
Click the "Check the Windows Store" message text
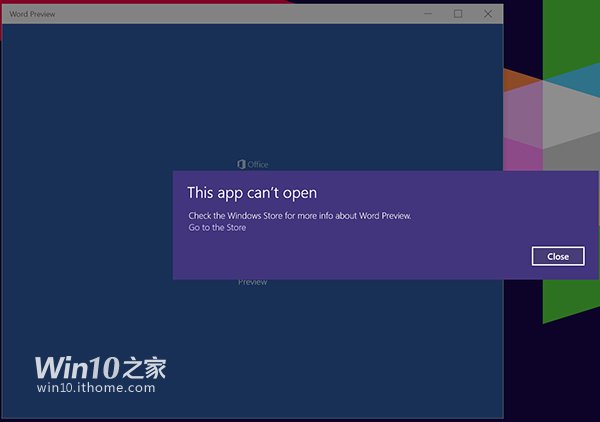pos(299,216)
